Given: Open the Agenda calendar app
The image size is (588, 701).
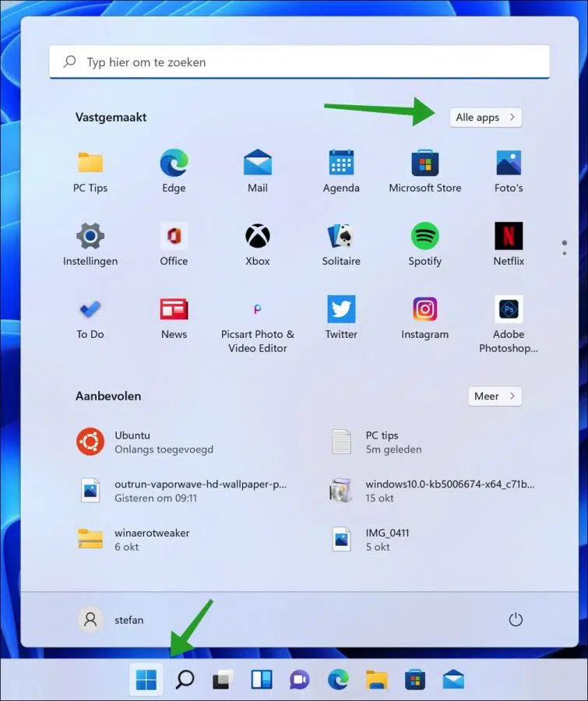Looking at the screenshot, I should coord(341,171).
